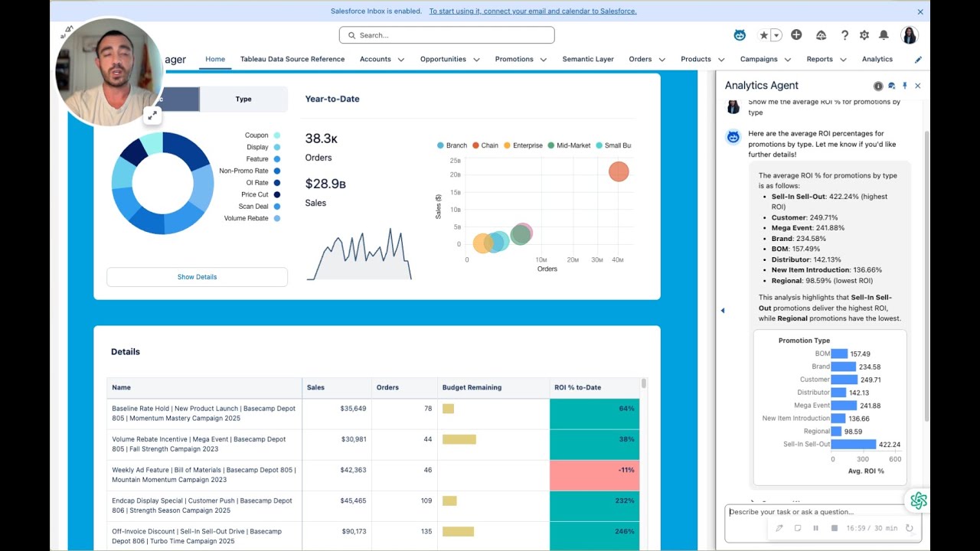
Task: Open the Campaigns tab
Action: (759, 59)
